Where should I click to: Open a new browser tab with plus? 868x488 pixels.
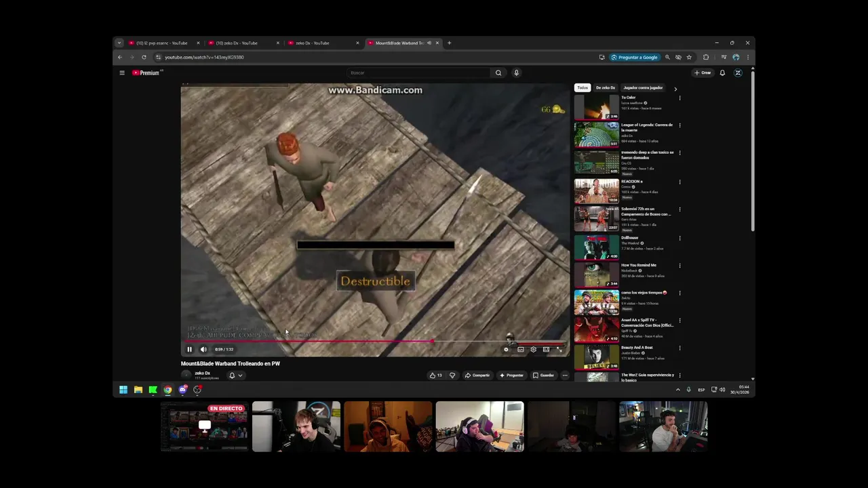[x=449, y=43]
